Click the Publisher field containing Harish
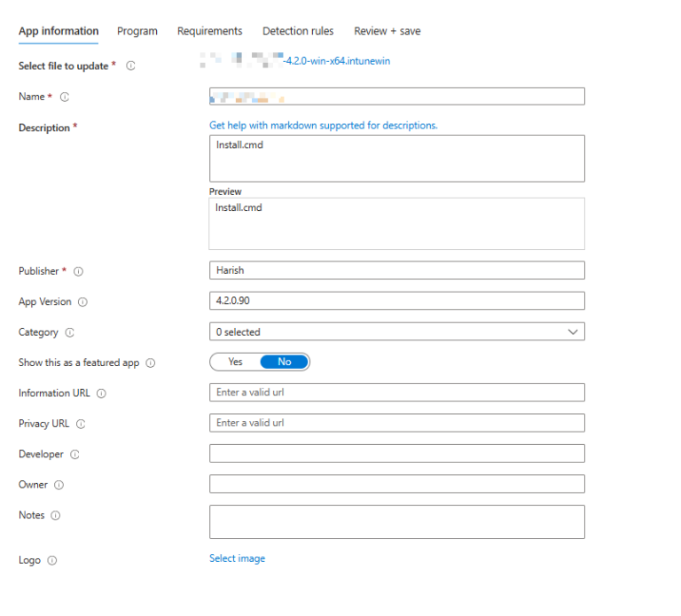This screenshot has width=681, height=616. (x=397, y=270)
